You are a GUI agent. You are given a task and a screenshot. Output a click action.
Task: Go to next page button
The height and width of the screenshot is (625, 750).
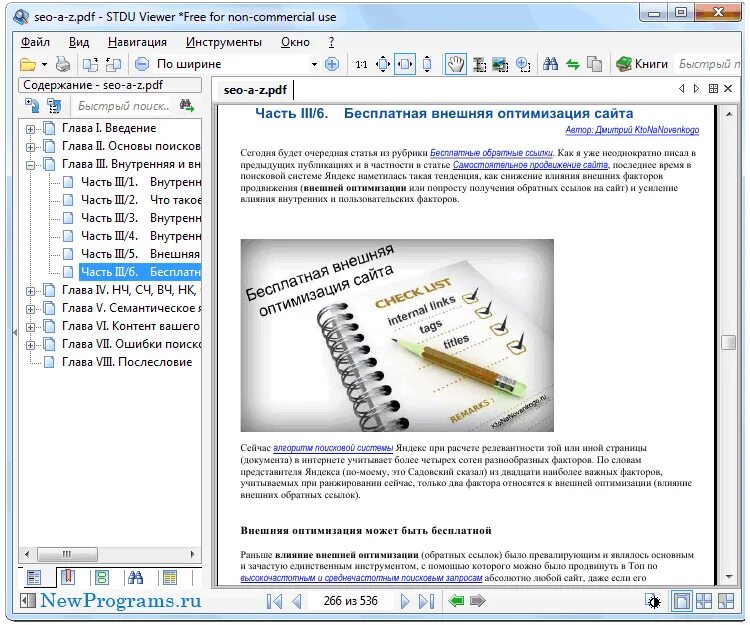405,601
